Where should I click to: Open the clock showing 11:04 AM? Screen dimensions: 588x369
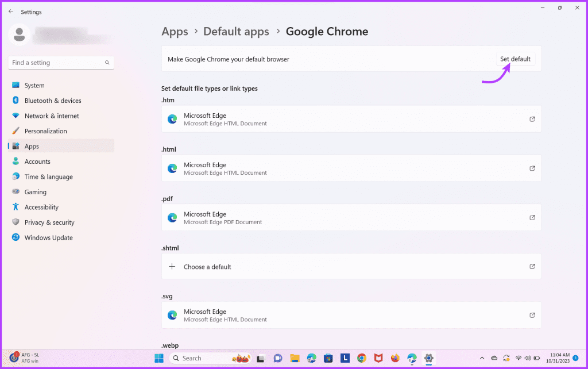click(x=558, y=358)
